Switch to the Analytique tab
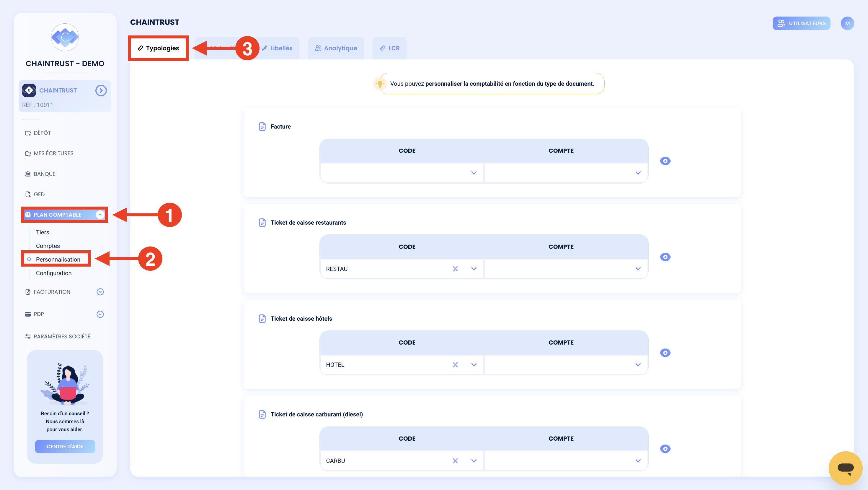 click(x=336, y=48)
